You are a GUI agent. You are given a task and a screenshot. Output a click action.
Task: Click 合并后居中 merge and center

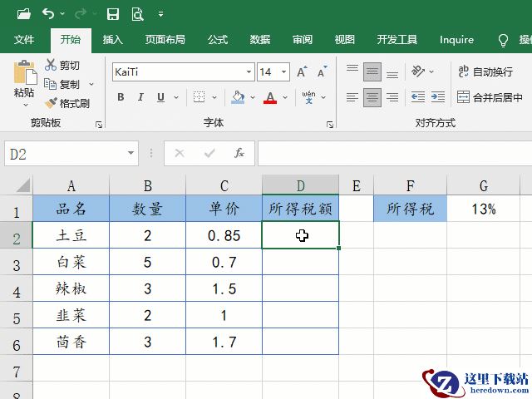point(490,98)
